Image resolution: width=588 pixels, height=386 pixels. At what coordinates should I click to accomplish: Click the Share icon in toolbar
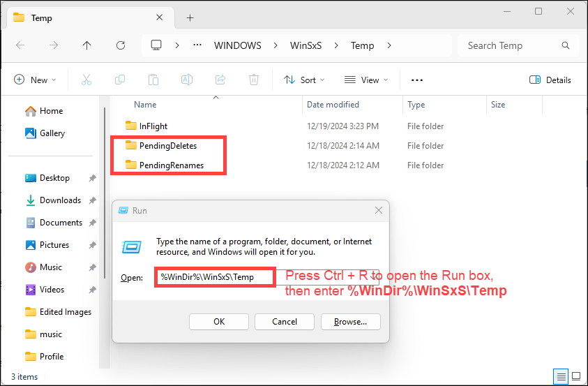point(220,80)
